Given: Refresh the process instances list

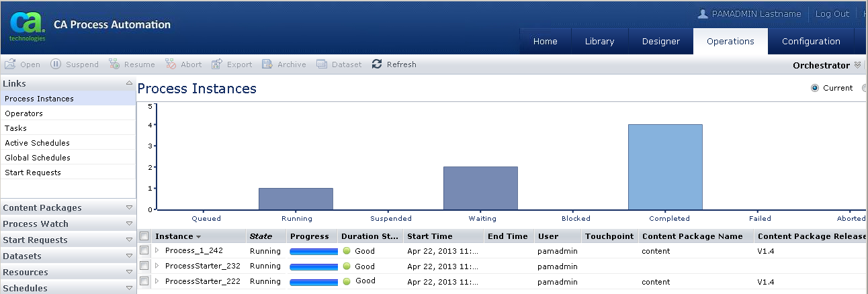Looking at the screenshot, I should (394, 64).
